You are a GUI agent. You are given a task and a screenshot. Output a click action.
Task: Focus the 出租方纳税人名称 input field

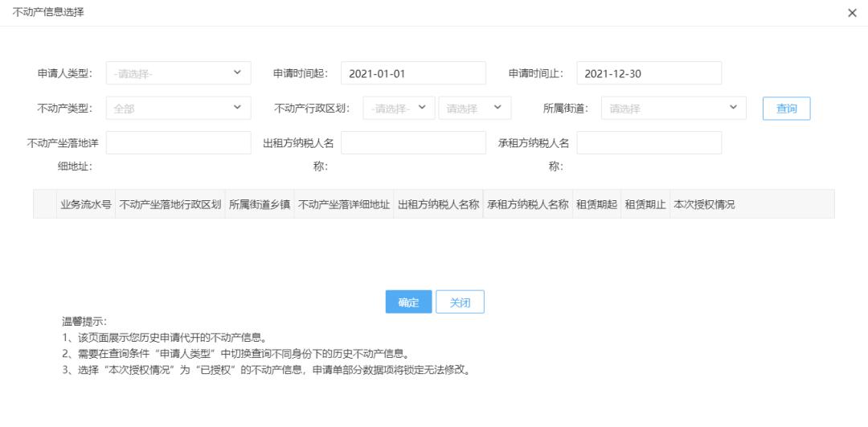point(413,143)
